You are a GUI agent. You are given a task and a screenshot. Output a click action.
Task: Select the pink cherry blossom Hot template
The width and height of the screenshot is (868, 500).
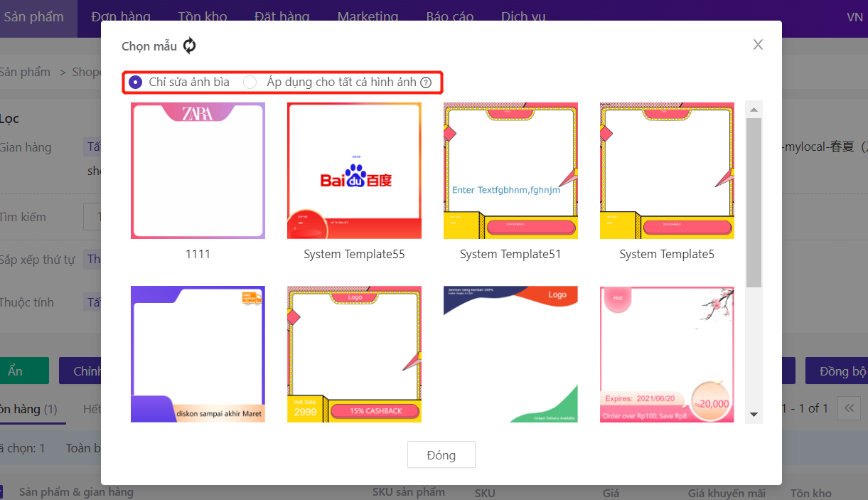667,353
